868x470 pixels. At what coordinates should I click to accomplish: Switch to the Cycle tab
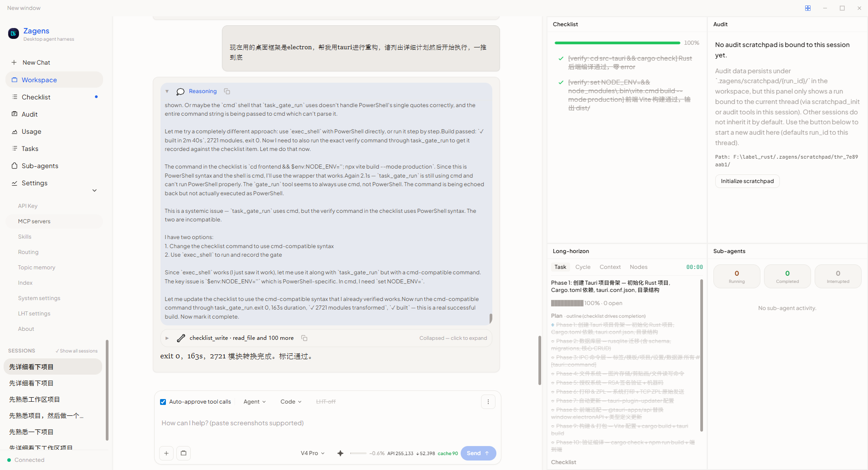pyautogui.click(x=583, y=267)
